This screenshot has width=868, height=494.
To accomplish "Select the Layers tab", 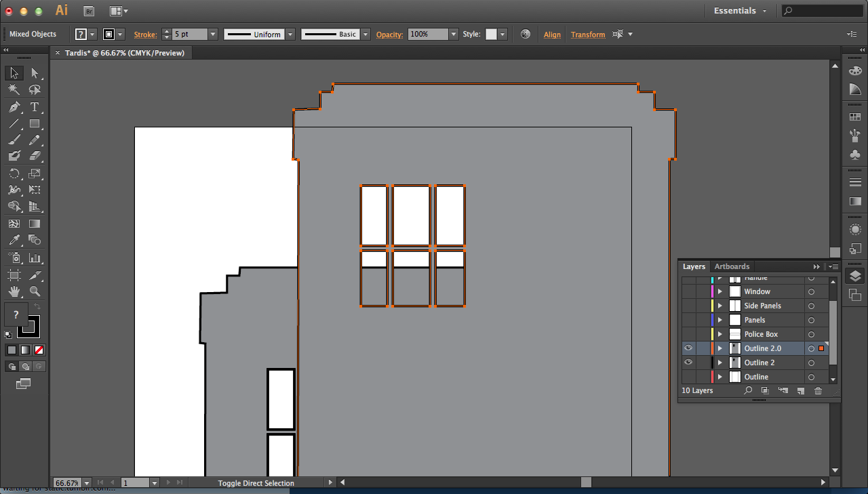I will coord(694,266).
